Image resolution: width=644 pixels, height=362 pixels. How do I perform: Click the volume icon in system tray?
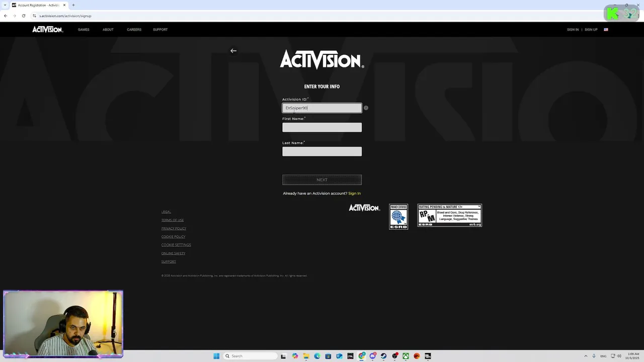point(619,356)
